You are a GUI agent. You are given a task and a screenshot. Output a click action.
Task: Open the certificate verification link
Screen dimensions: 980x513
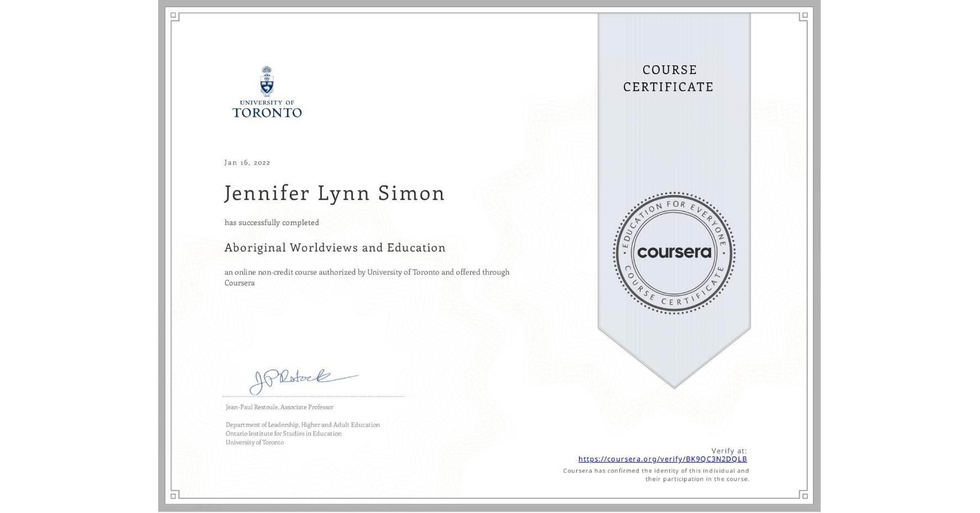point(663,459)
